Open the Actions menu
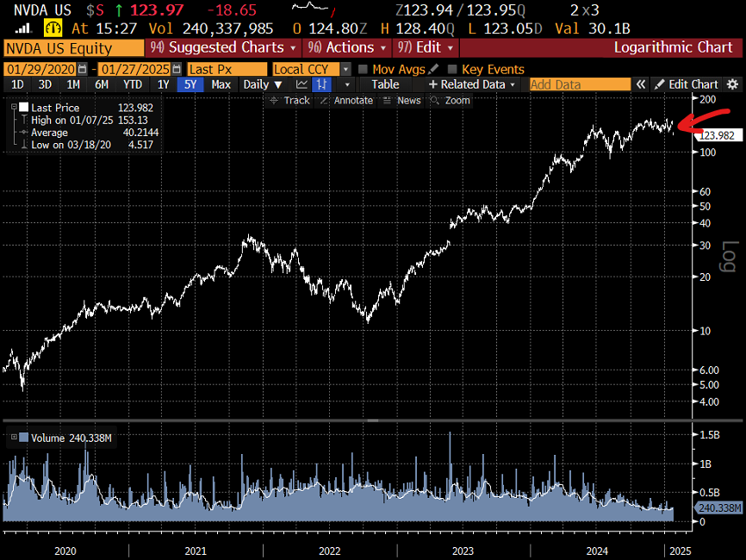Viewport: 746px width, 560px height. point(347,48)
